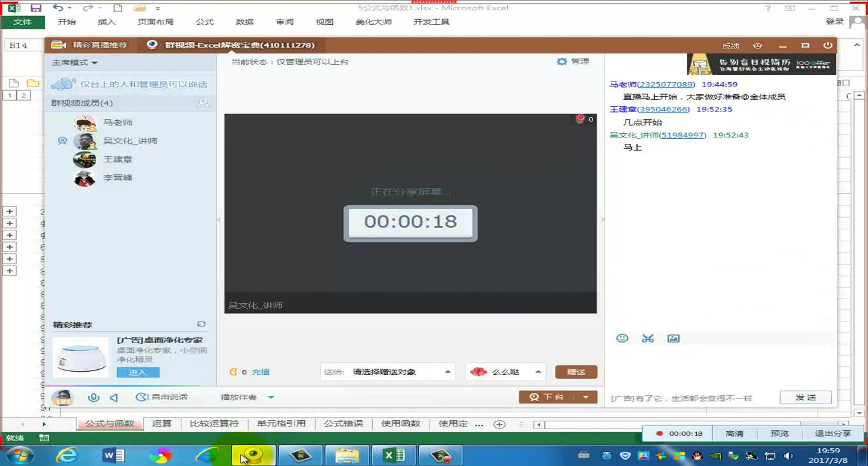Viewport: 868px width, 466px height.
Task: Collapse the video panel left edge arrow
Action: click(220, 220)
